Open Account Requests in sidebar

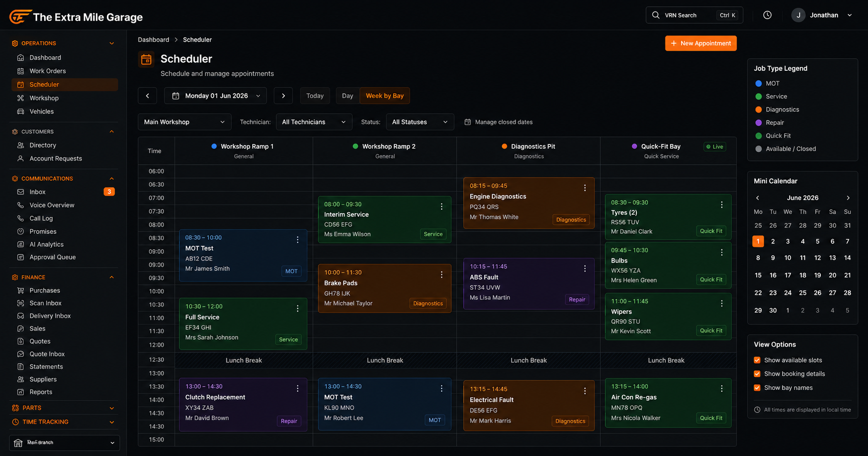56,159
